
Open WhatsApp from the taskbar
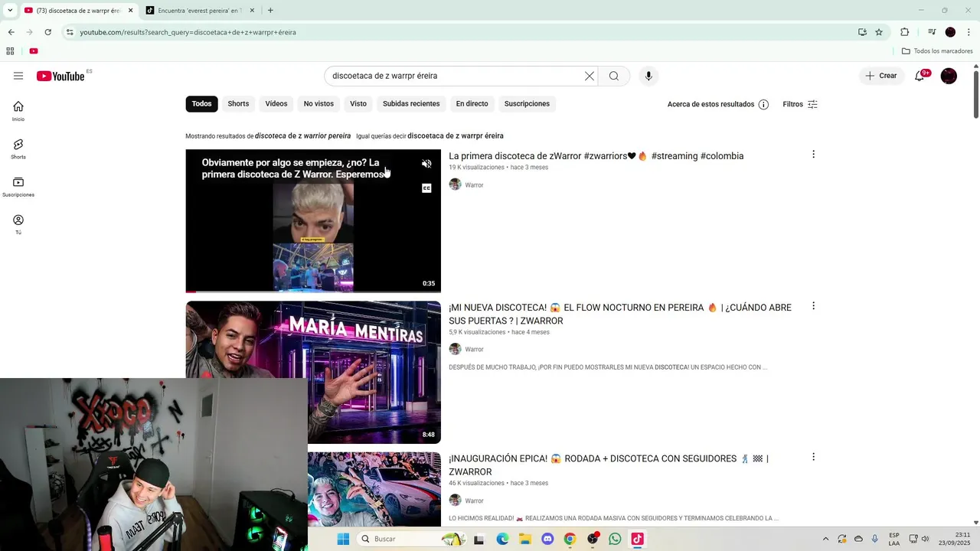coord(615,539)
